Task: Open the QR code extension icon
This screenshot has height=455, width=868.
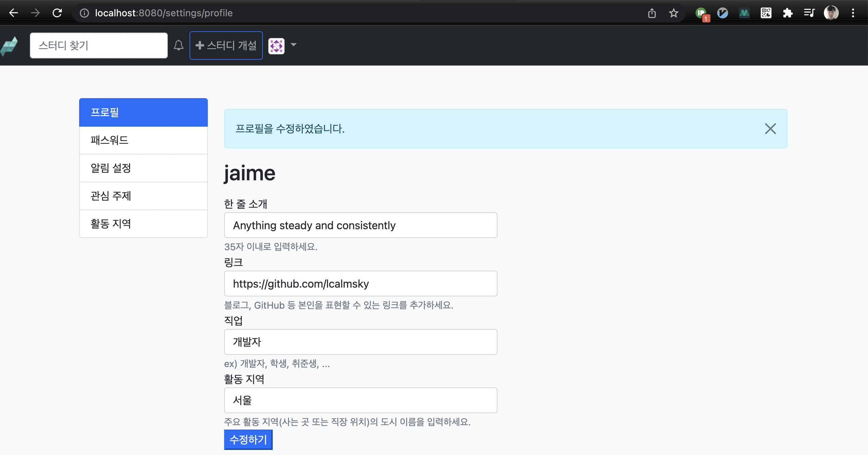Action: coord(766,13)
